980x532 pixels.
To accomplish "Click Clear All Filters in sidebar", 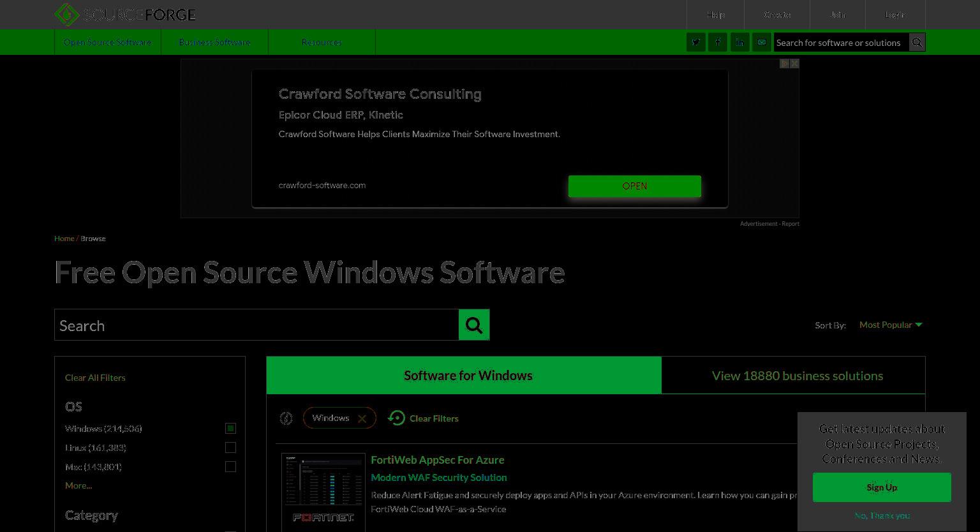I will tap(95, 378).
